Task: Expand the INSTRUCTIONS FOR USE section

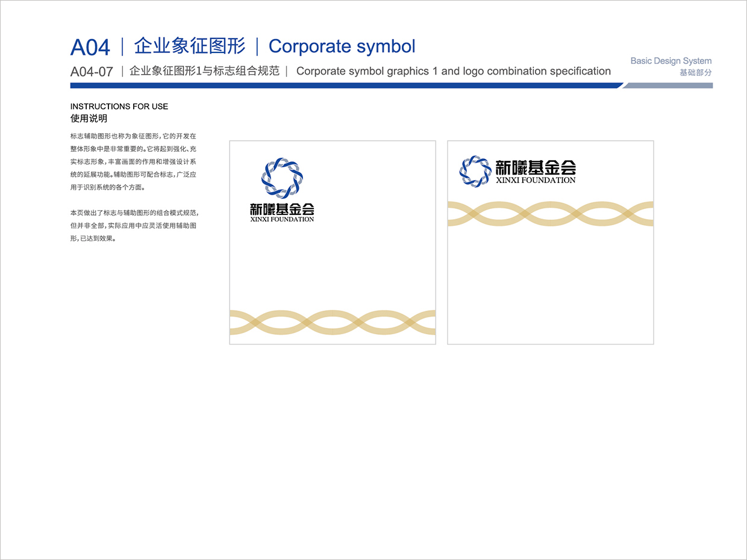Action: click(x=119, y=107)
